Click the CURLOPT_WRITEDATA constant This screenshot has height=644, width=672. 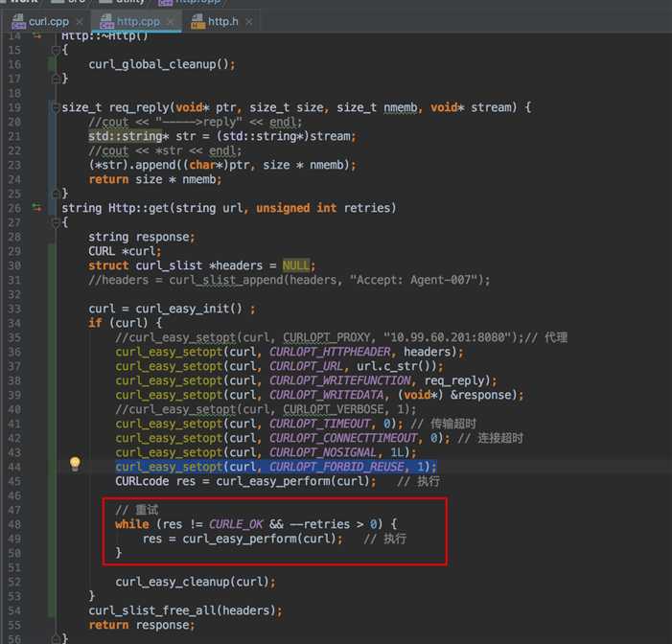(327, 395)
